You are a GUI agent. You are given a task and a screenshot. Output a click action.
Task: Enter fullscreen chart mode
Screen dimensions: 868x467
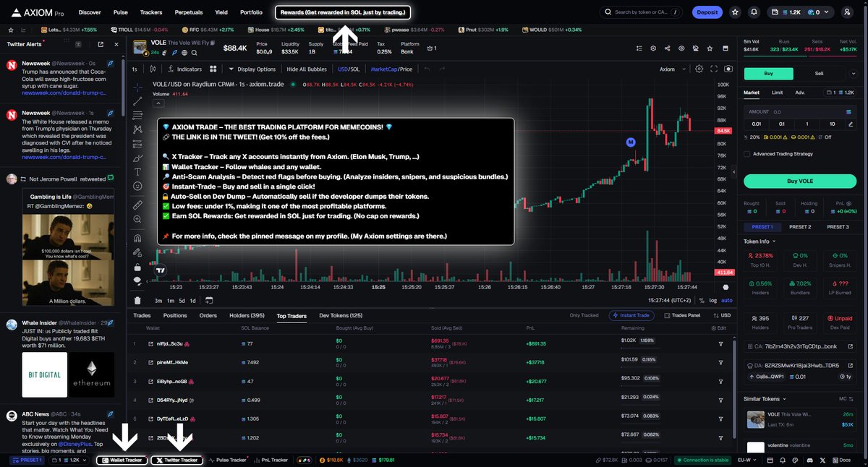point(714,69)
